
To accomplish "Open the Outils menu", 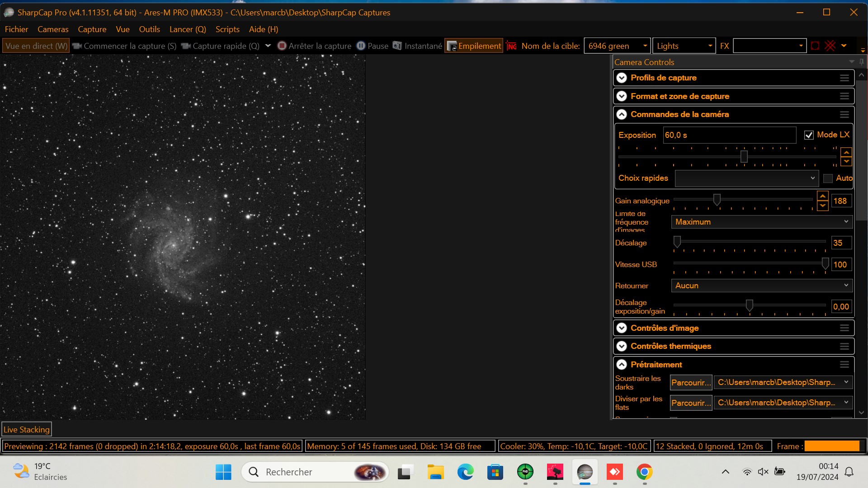I will (149, 29).
